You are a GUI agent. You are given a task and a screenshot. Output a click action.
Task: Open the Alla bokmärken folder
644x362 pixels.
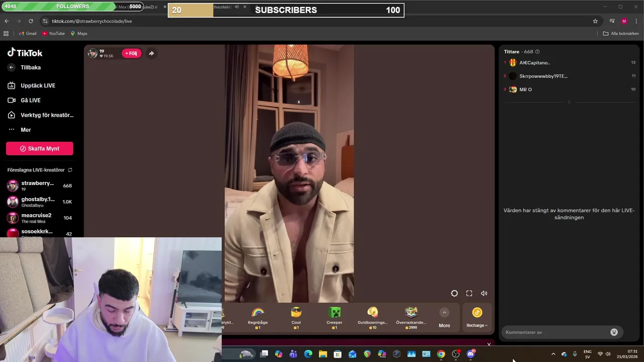(x=621, y=34)
